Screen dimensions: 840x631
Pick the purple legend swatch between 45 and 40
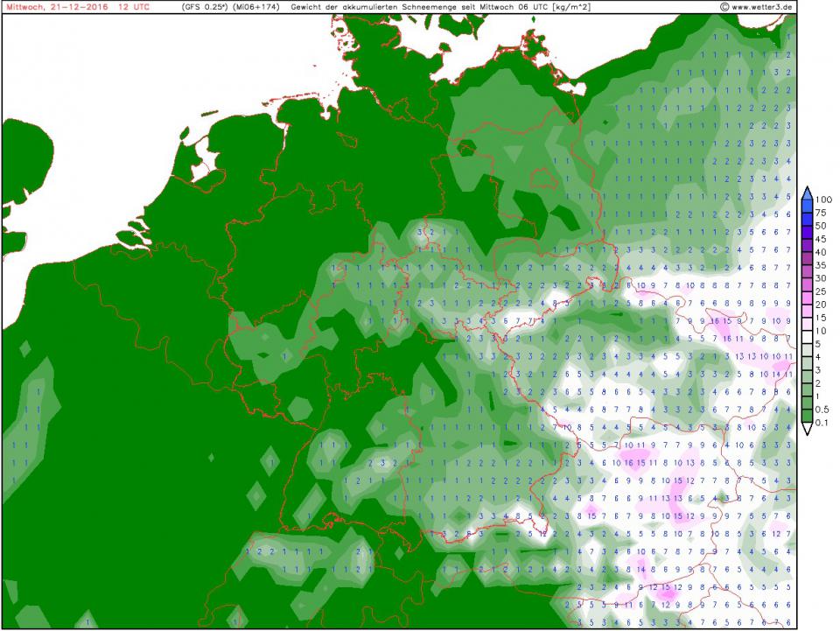pyautogui.click(x=808, y=245)
